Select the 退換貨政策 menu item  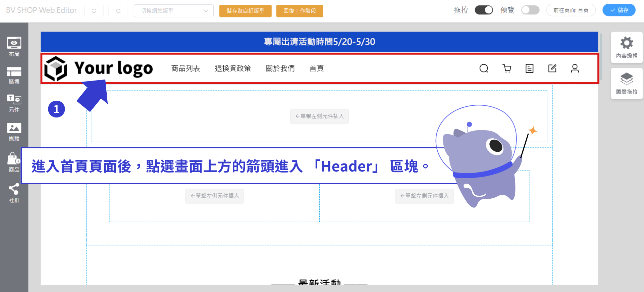233,68
